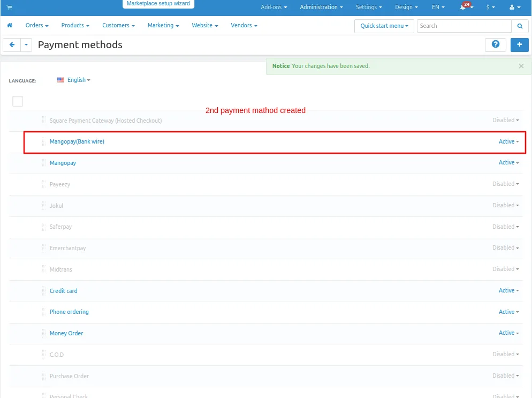Click the drag handle for Saferpay
Image resolution: width=532 pixels, height=398 pixels.
[x=44, y=227]
